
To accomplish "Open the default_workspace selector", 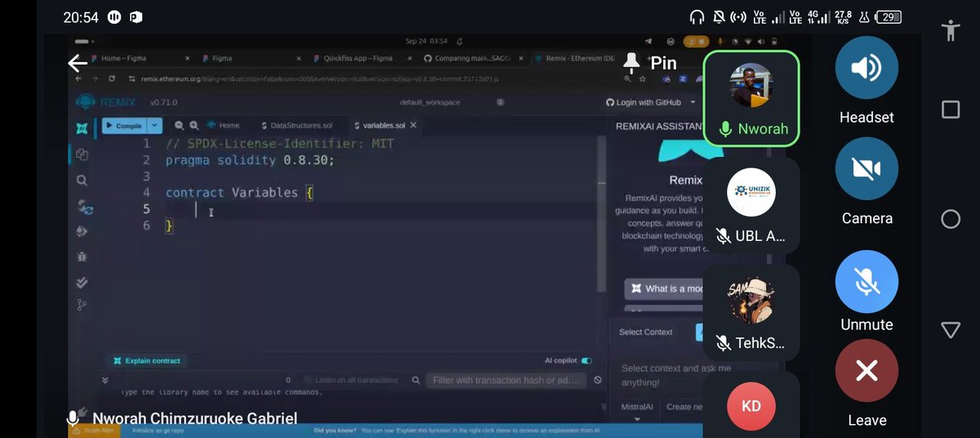I will tap(430, 102).
